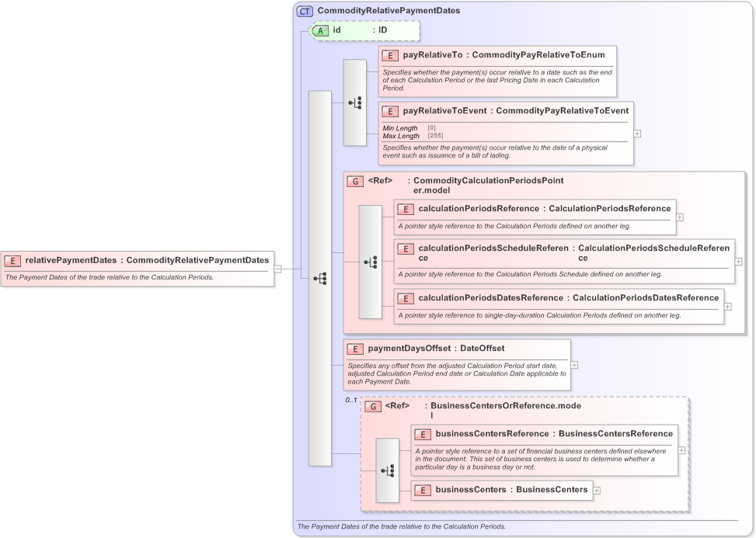
Task: Select the calculationPeriodsDatesReference element name
Action: pos(491,297)
